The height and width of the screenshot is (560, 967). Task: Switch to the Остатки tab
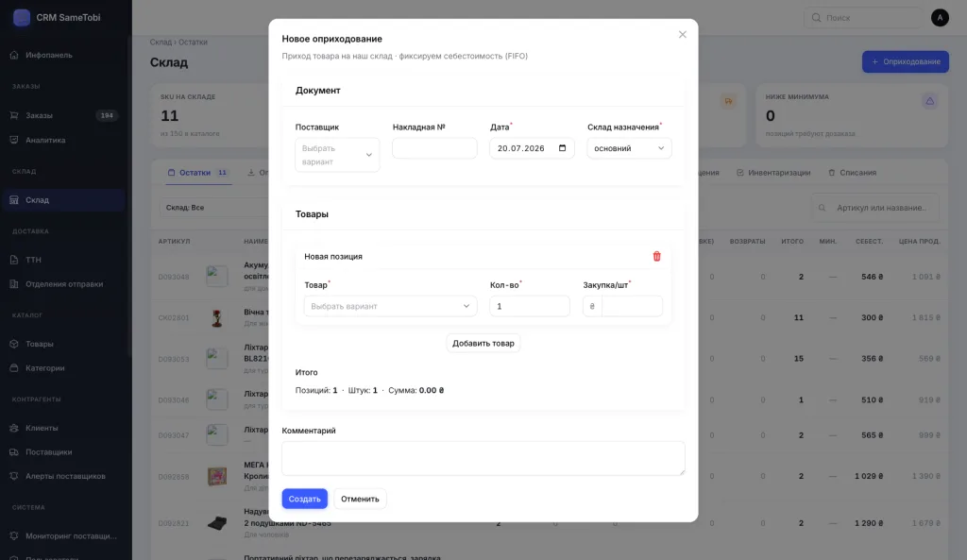pyautogui.click(x=197, y=173)
